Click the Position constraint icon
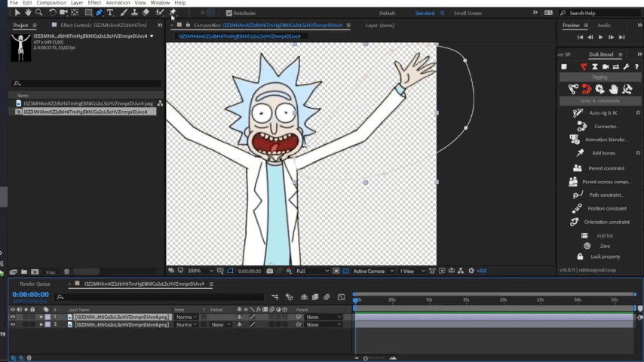644x362 pixels. 577,208
